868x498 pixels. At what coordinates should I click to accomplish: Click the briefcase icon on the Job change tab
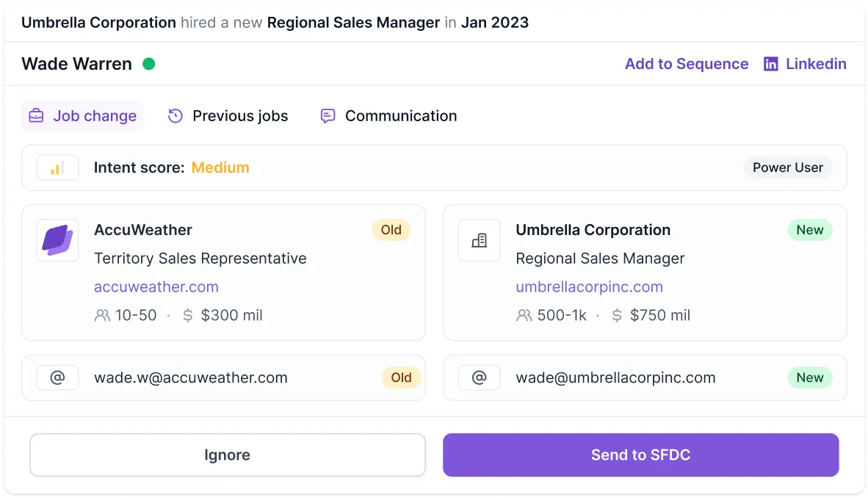tap(37, 116)
